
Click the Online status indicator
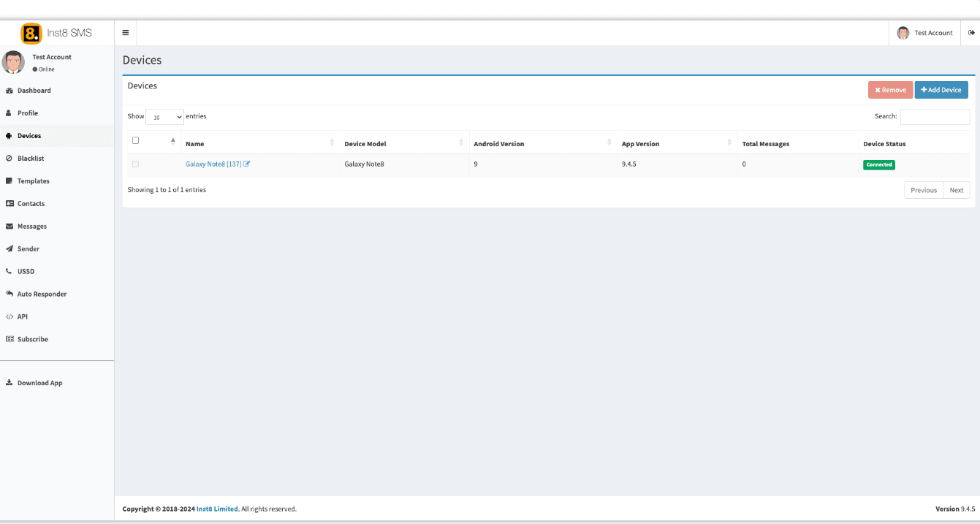click(44, 69)
